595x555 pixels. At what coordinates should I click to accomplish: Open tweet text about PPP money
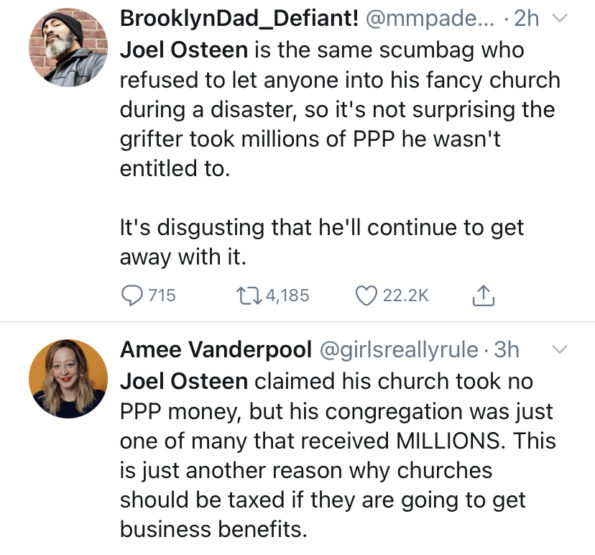338,455
